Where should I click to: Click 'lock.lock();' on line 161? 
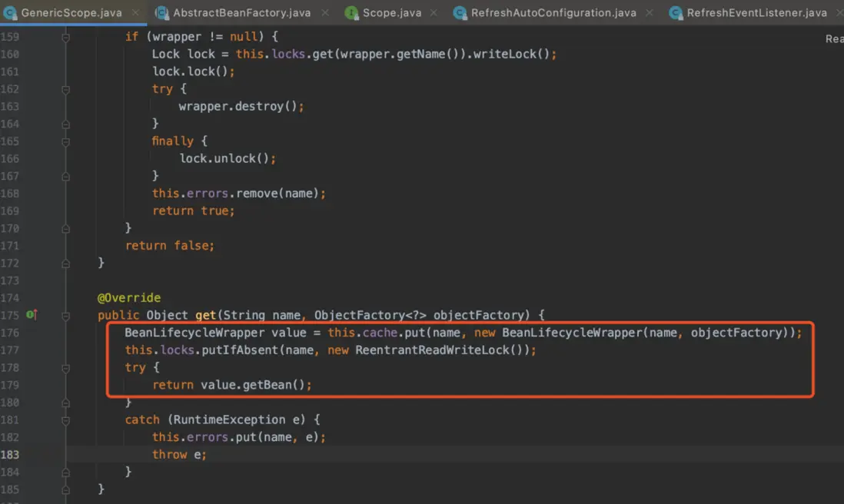point(193,71)
